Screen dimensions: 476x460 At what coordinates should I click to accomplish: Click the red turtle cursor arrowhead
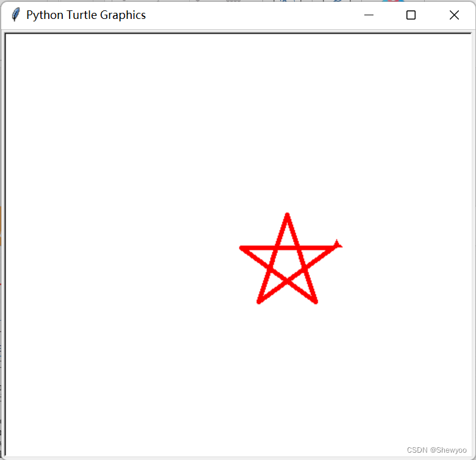pos(337,244)
